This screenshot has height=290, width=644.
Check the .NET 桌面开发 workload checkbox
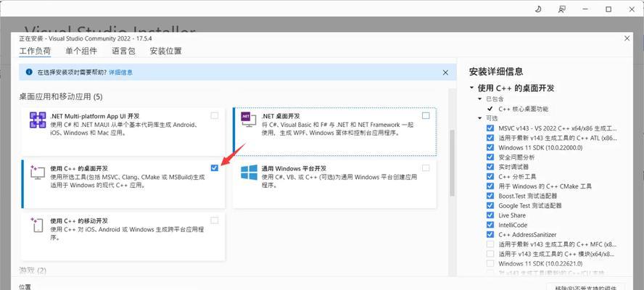click(x=426, y=115)
